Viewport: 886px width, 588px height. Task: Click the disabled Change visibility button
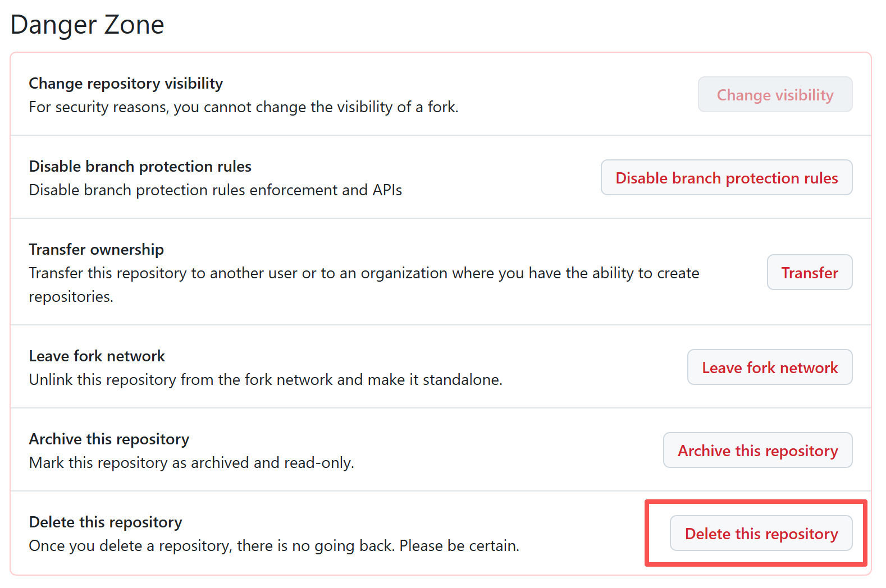(774, 95)
